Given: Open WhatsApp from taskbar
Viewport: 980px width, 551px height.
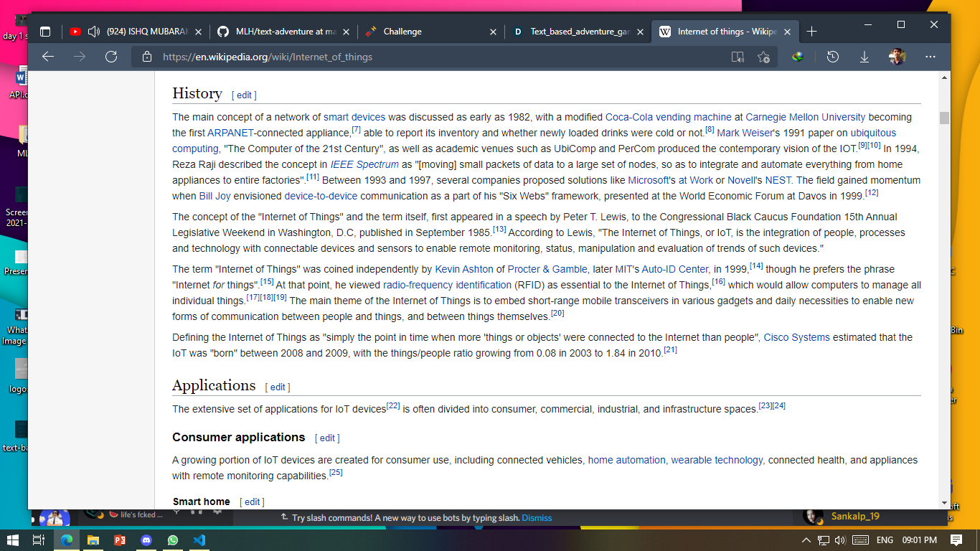Looking at the screenshot, I should (173, 540).
